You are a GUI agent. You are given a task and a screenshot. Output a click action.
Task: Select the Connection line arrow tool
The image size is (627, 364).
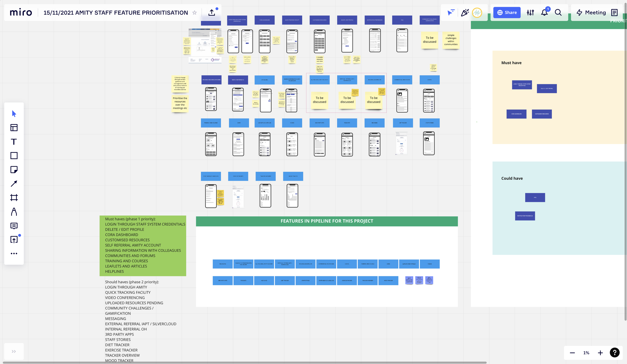[x=14, y=184]
